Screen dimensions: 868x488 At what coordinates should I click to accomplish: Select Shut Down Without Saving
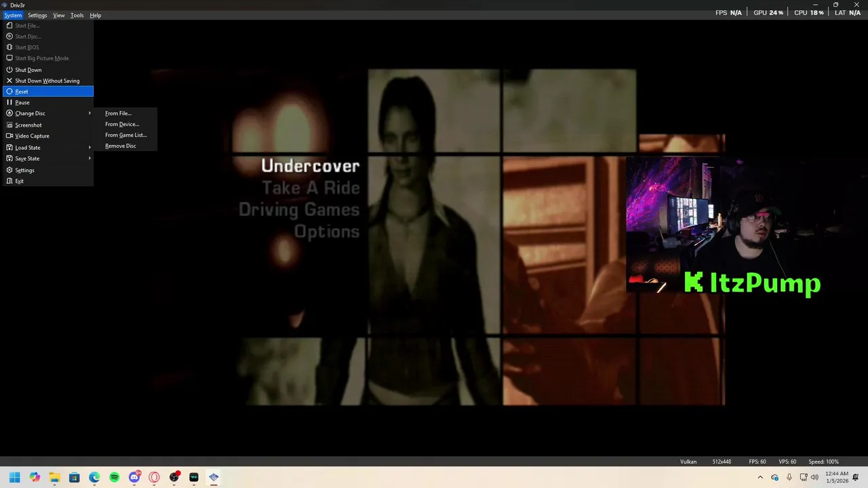point(47,81)
